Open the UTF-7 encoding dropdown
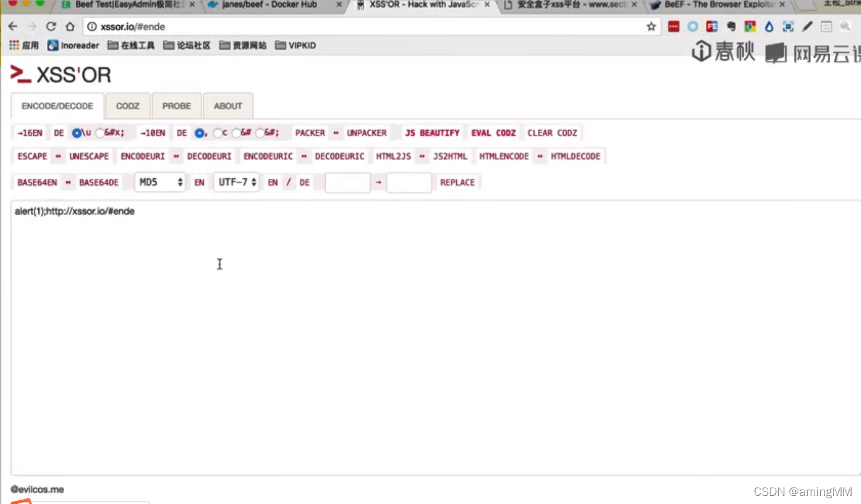The width and height of the screenshot is (861, 504). click(x=237, y=182)
